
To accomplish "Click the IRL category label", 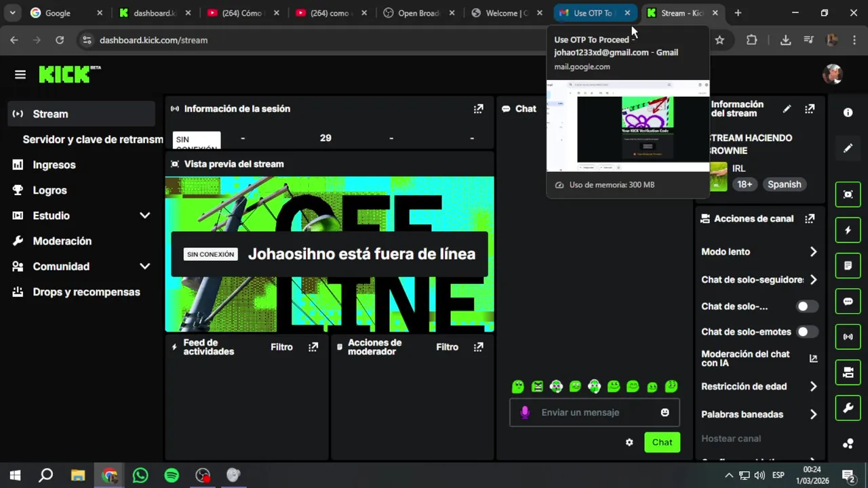I will click(738, 168).
